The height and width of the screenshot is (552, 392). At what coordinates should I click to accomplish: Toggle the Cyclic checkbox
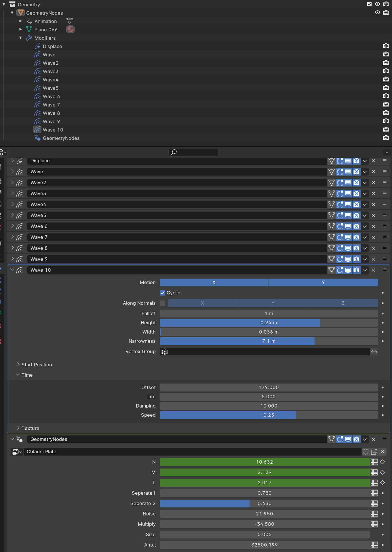pyautogui.click(x=163, y=293)
